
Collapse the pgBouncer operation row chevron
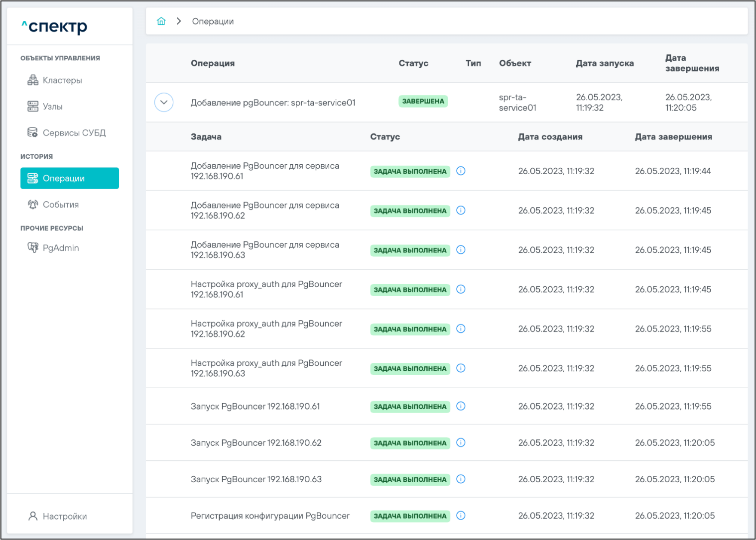click(164, 103)
